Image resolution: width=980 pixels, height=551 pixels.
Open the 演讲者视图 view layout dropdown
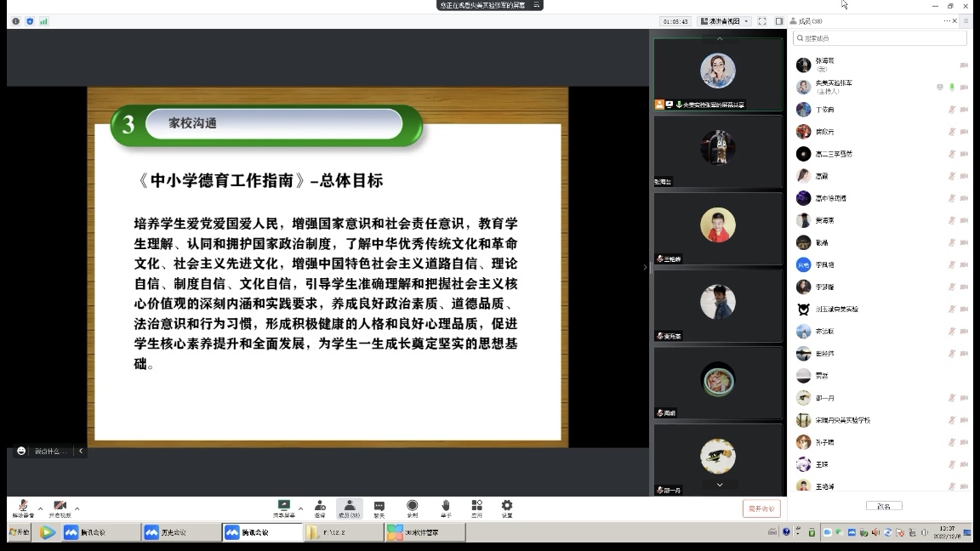(x=724, y=21)
